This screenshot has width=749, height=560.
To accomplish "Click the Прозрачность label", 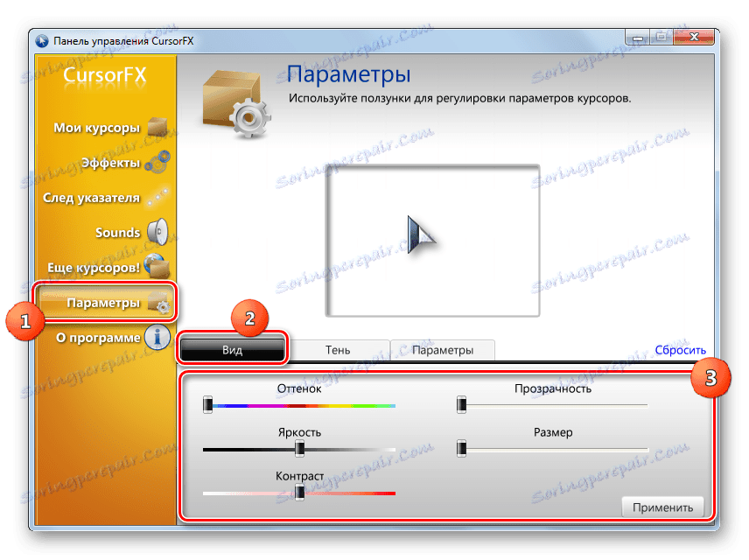I will (553, 389).
